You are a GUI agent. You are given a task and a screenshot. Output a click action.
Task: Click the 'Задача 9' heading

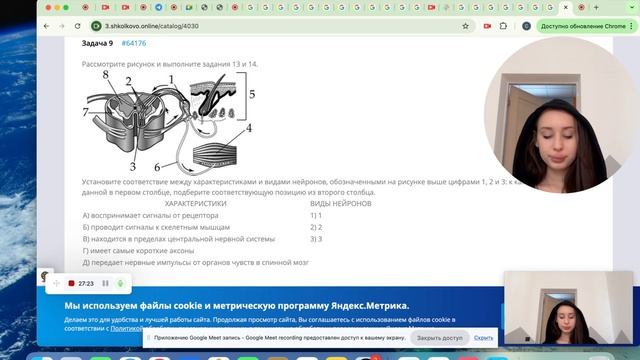[97, 43]
